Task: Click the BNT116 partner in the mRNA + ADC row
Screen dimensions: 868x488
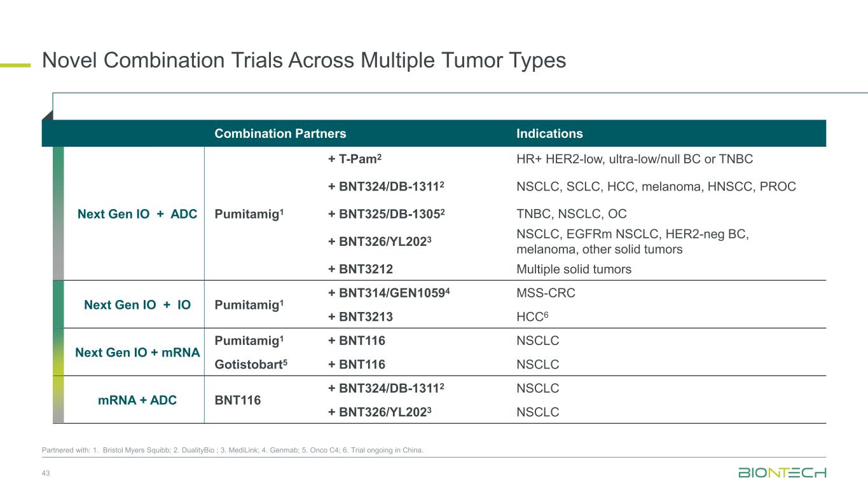Action: point(238,400)
